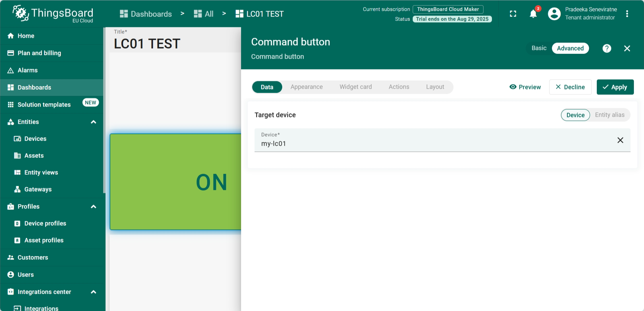Open the Layout tab
Image resolution: width=644 pixels, height=311 pixels.
pyautogui.click(x=435, y=87)
